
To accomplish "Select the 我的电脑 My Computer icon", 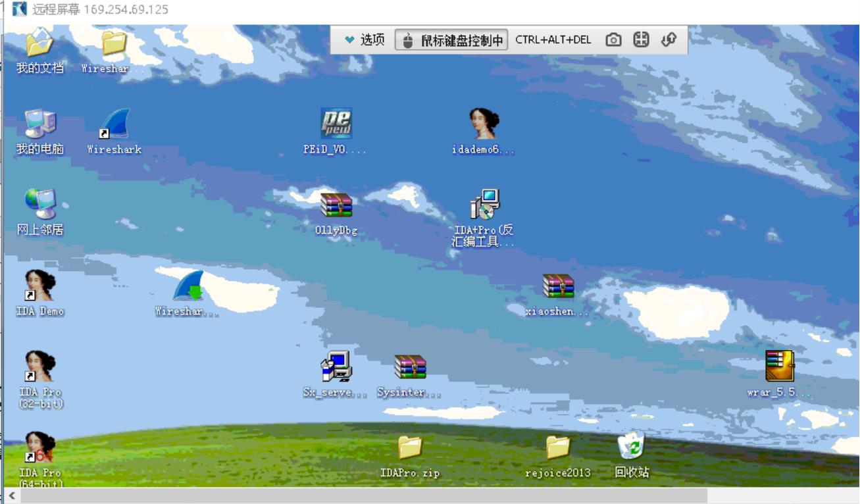I will pyautogui.click(x=40, y=124).
